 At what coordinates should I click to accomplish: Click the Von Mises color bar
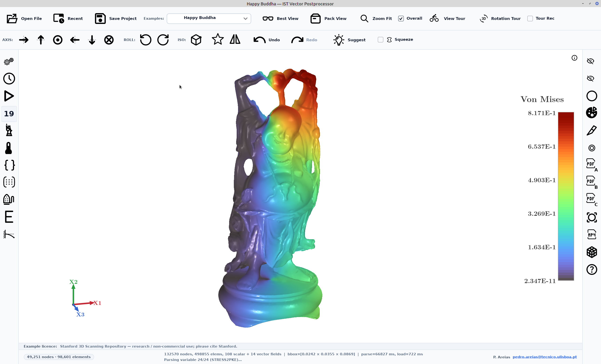point(566,196)
